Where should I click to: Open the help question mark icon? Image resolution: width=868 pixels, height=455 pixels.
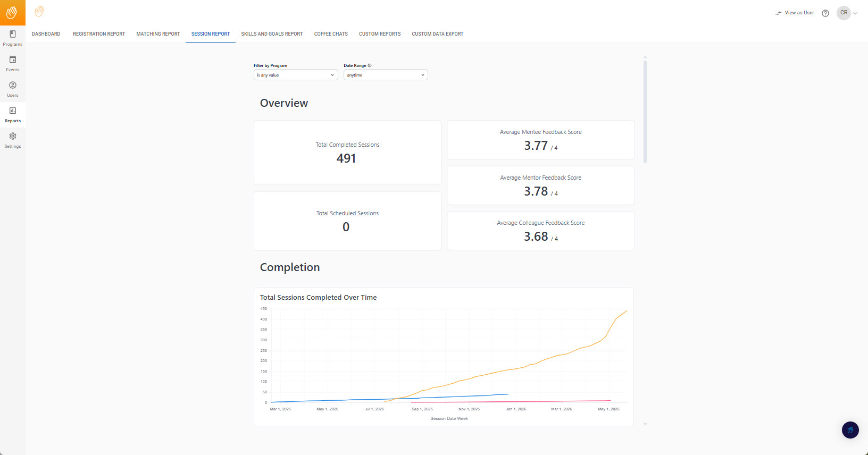coord(825,13)
